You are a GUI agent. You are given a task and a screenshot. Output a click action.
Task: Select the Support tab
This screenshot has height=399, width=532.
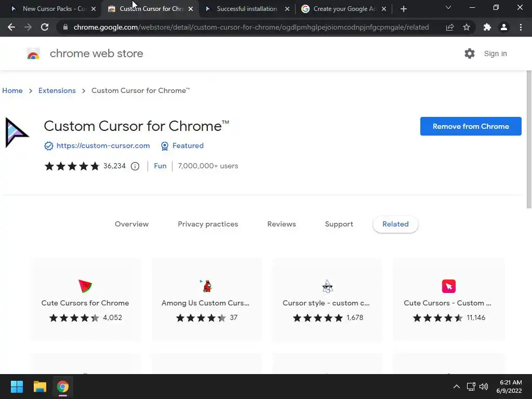pyautogui.click(x=339, y=224)
